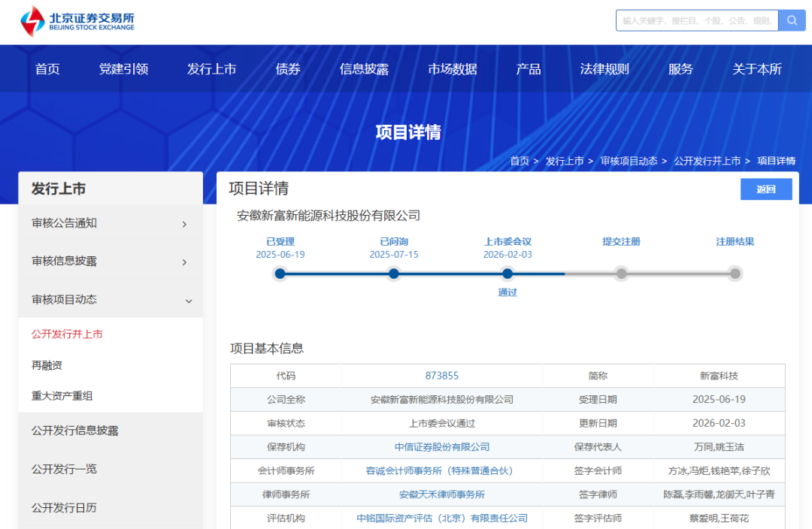
Task: Select 重大资产重组 in the sidebar
Action: [62, 396]
